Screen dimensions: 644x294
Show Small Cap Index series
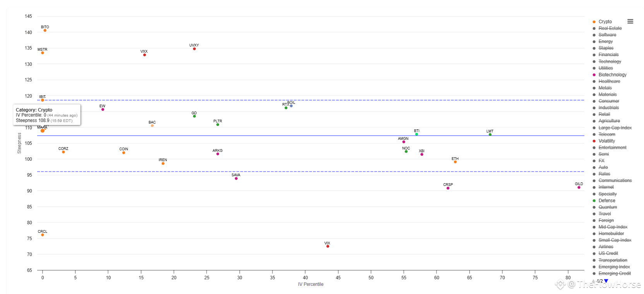click(x=615, y=240)
